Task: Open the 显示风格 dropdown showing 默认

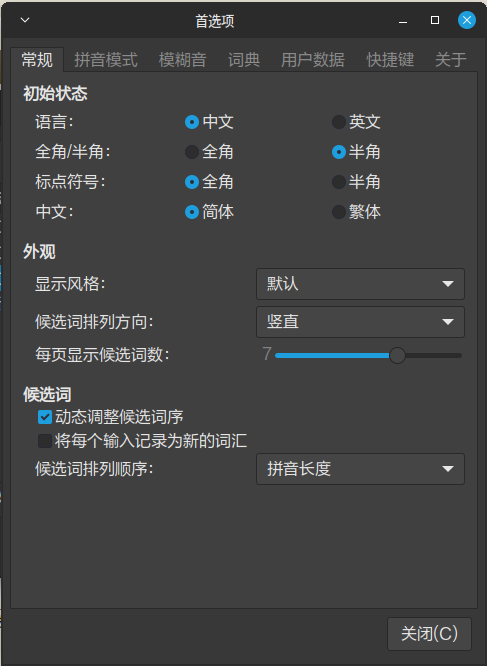Action: (x=360, y=284)
